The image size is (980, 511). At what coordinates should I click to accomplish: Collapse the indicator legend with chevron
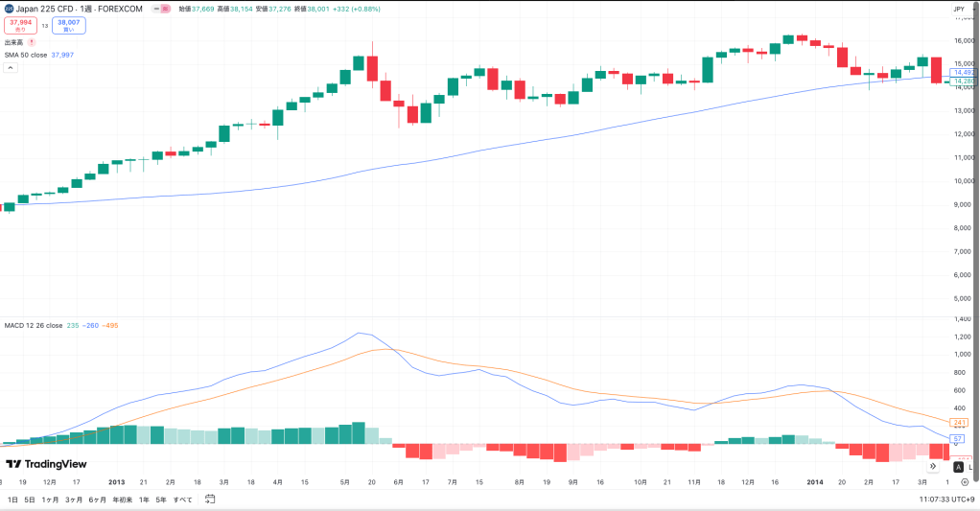[x=9, y=69]
